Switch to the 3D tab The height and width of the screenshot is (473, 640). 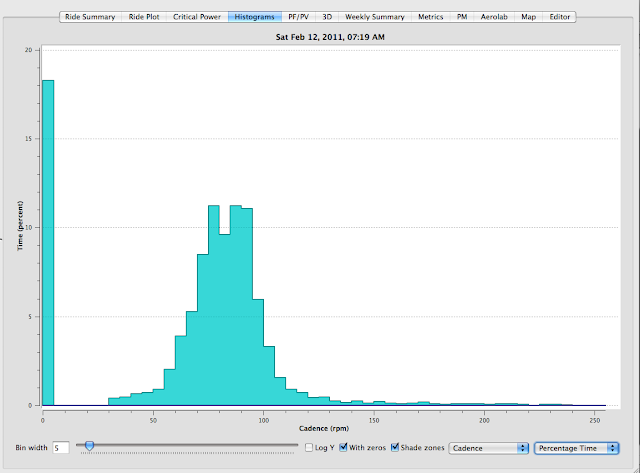(x=327, y=17)
